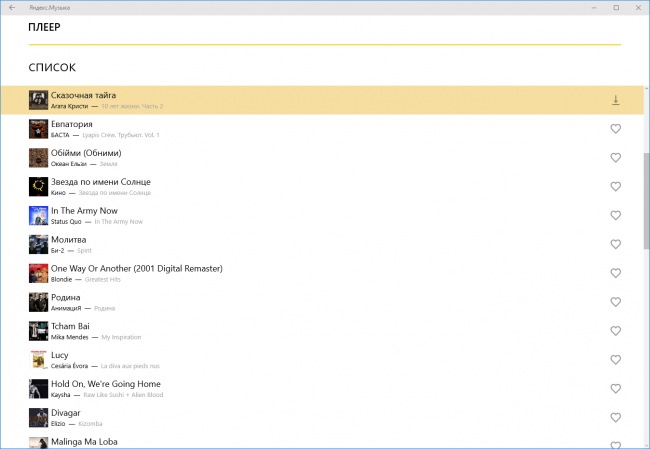Click the track list vertical scrollbar
The width and height of the screenshot is (650, 449).
[646, 201]
